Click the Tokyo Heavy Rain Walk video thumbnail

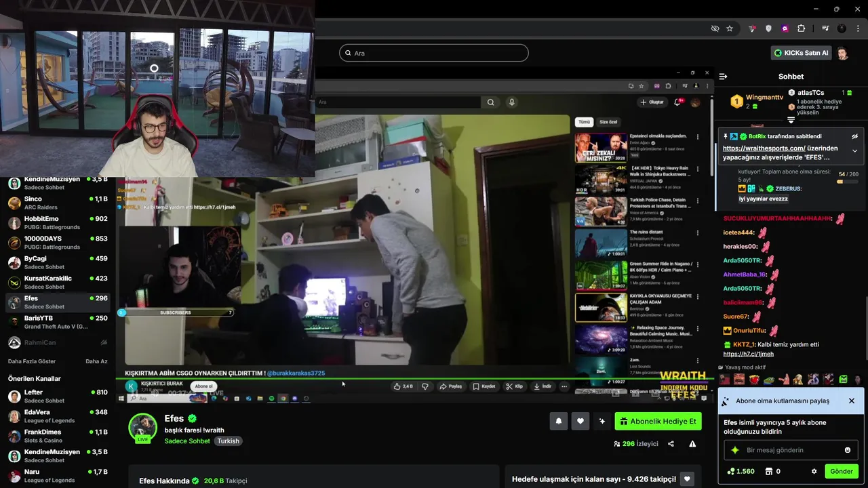601,179
